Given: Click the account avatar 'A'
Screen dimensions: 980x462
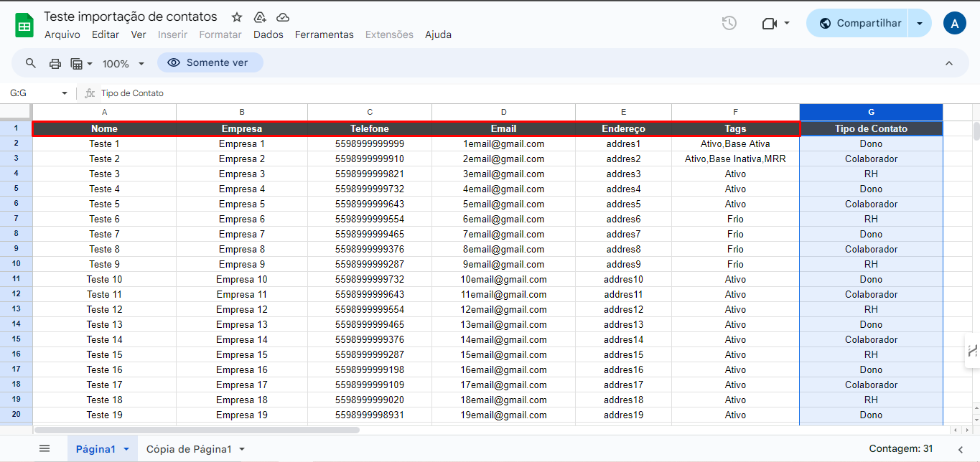Looking at the screenshot, I should pos(954,23).
